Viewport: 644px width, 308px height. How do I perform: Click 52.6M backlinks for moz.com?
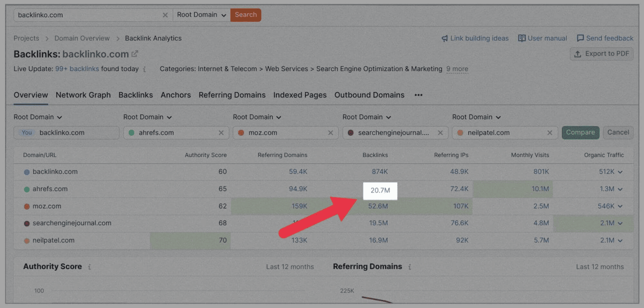pos(378,206)
